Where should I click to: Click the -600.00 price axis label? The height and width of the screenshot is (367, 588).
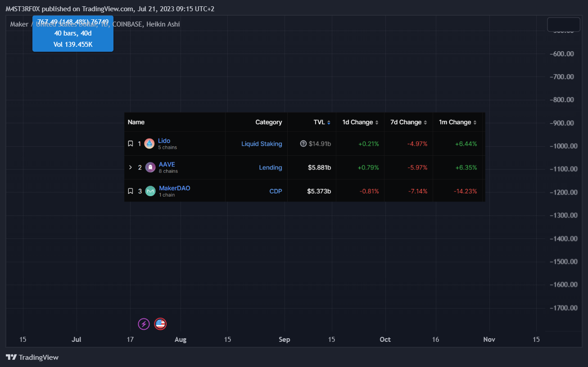[562, 54]
